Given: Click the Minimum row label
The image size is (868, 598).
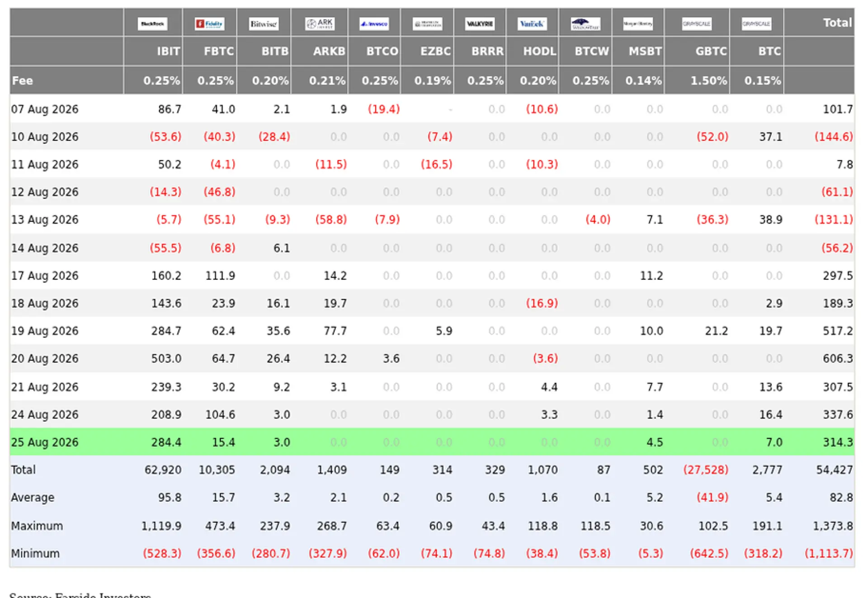Looking at the screenshot, I should coord(35,553).
